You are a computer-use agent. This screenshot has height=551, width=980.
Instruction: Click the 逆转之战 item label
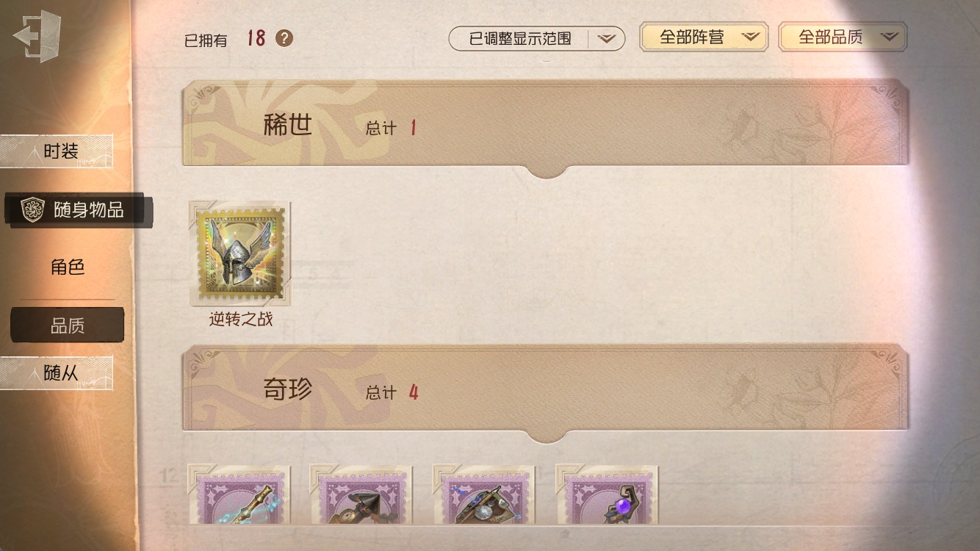[241, 320]
